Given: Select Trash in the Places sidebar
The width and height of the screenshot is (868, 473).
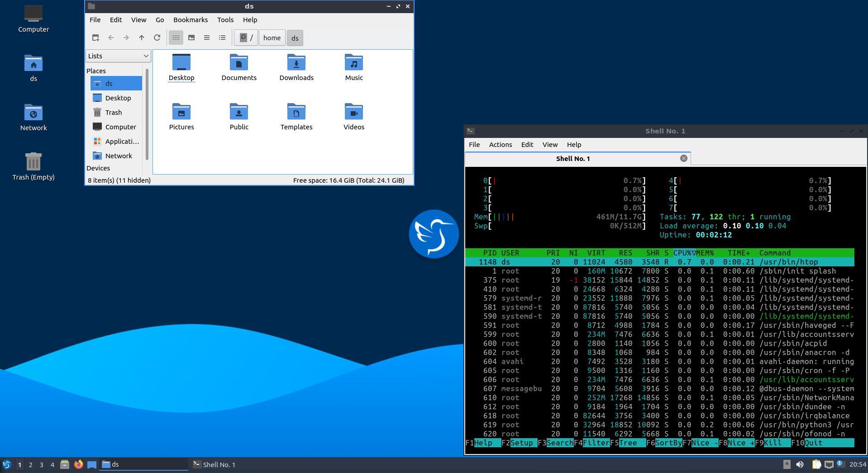Looking at the screenshot, I should (113, 113).
